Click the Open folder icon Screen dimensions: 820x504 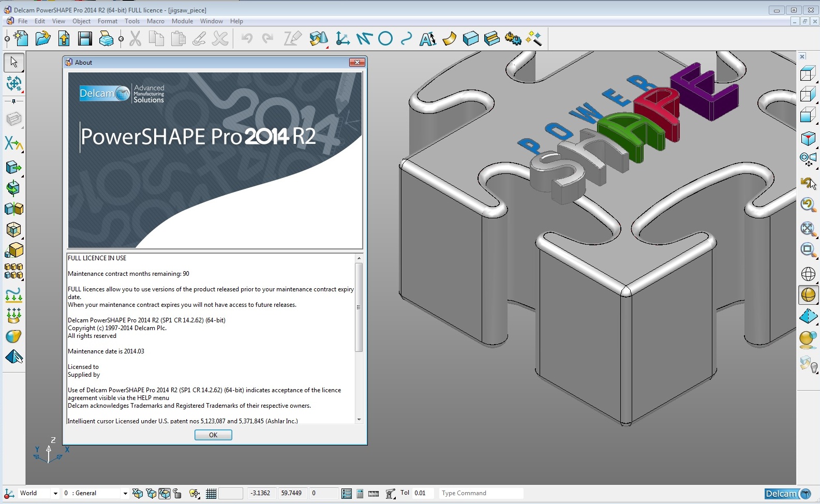point(42,38)
